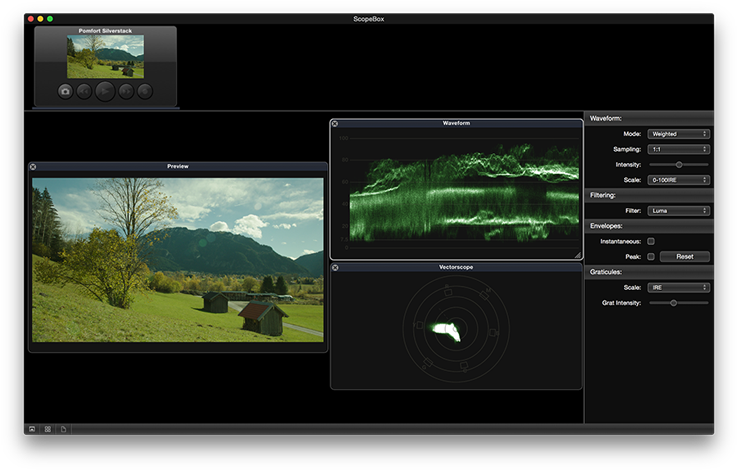Click the Reset button in Envelopes

pyautogui.click(x=684, y=256)
